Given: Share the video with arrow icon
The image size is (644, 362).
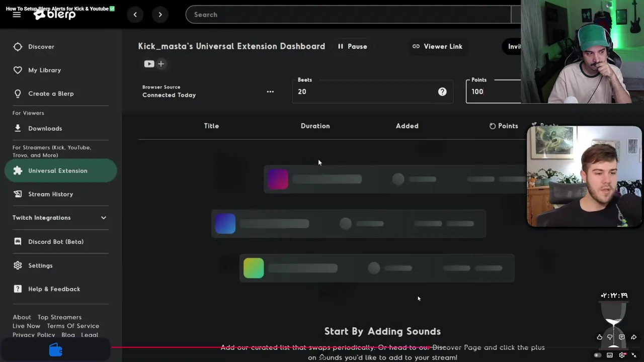Looking at the screenshot, I should point(633,337).
